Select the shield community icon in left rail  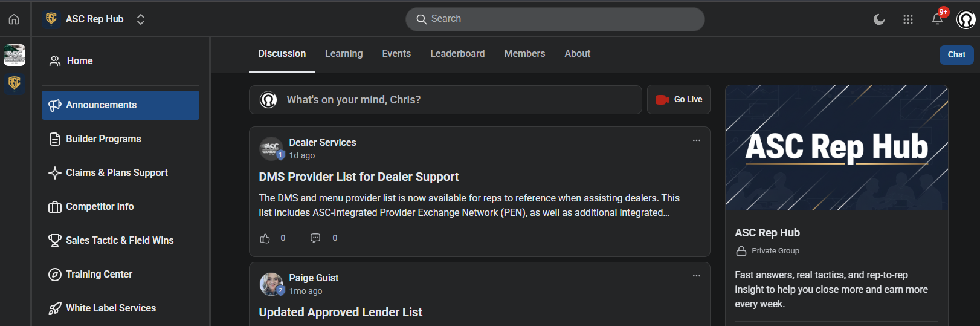tap(15, 83)
